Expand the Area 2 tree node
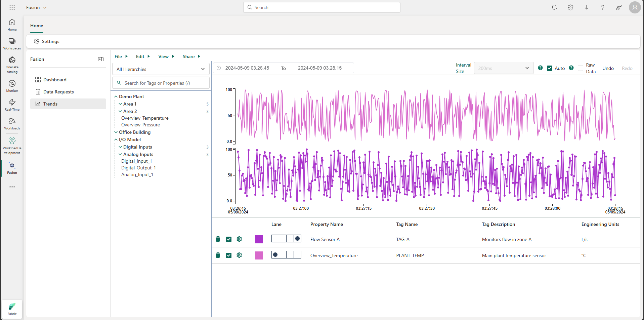 click(x=120, y=111)
